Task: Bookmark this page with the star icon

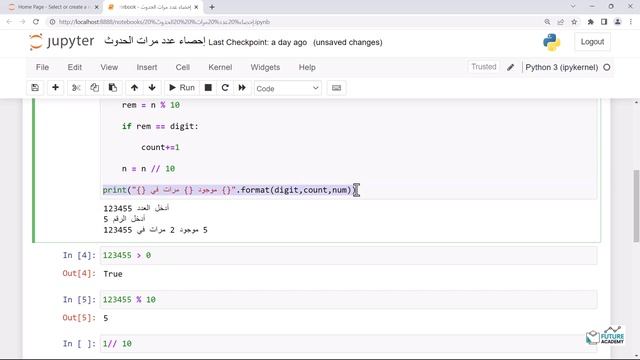Action: 574,22
